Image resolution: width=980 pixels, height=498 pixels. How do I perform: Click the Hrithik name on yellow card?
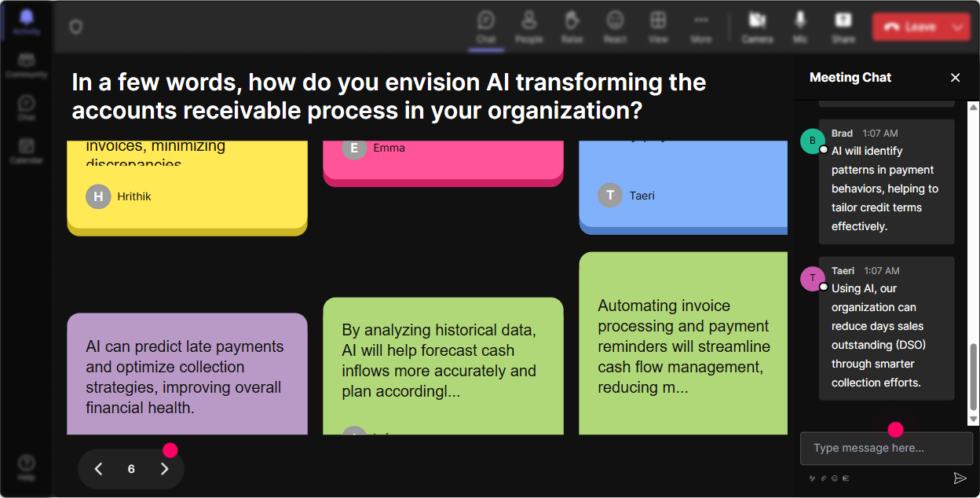pos(133,196)
